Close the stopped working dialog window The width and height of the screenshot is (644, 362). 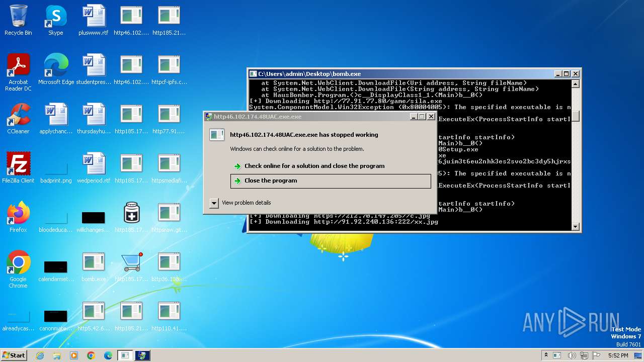click(431, 117)
